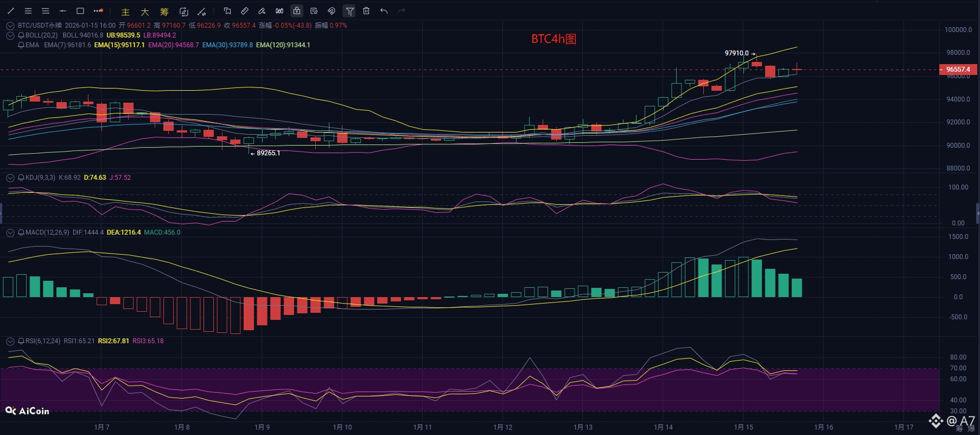Click the 大 (large order) indicator button

point(145,11)
